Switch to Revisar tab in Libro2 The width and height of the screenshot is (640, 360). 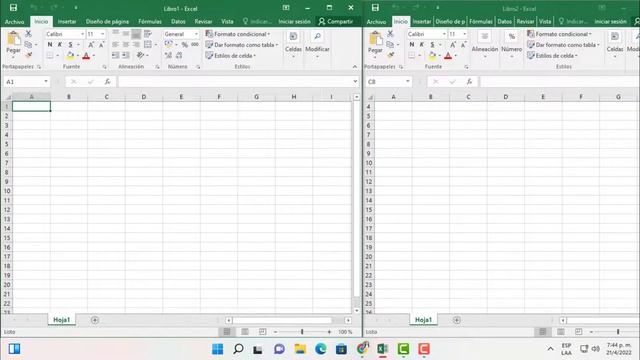click(525, 21)
